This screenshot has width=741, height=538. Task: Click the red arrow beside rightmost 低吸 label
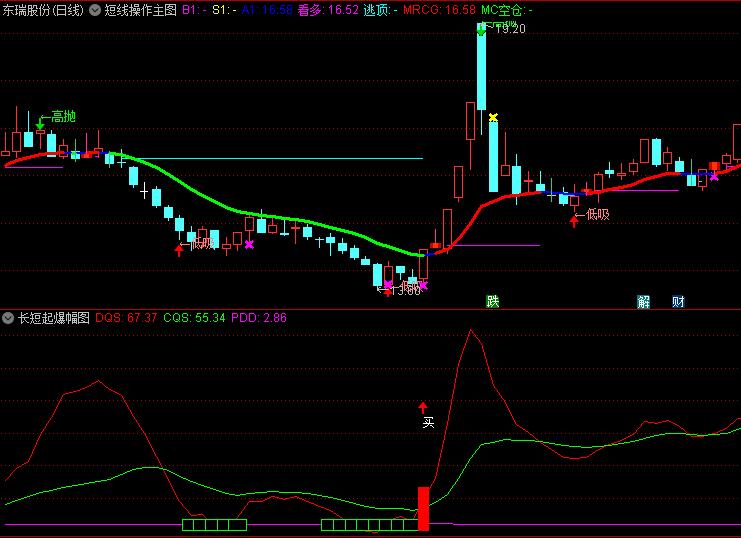click(x=574, y=219)
